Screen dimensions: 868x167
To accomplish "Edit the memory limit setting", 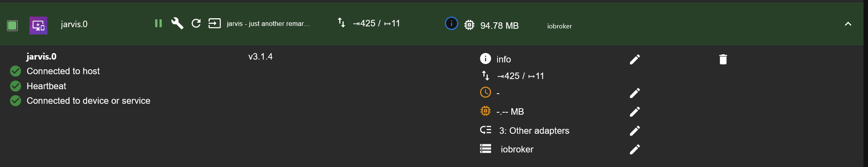I will 635,112.
